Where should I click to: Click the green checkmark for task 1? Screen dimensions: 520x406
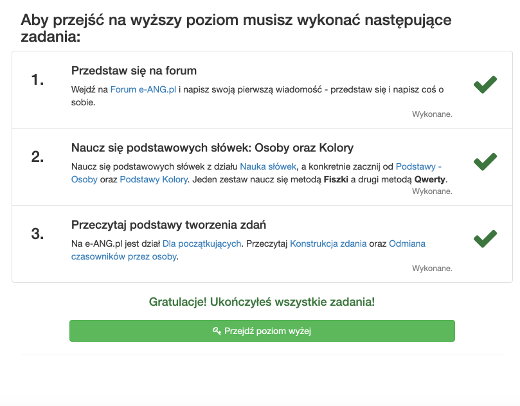coord(485,85)
